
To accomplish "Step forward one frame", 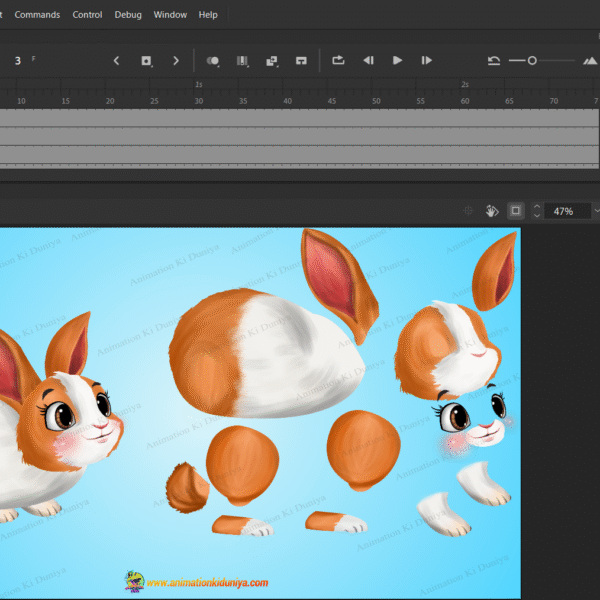I will 426,60.
